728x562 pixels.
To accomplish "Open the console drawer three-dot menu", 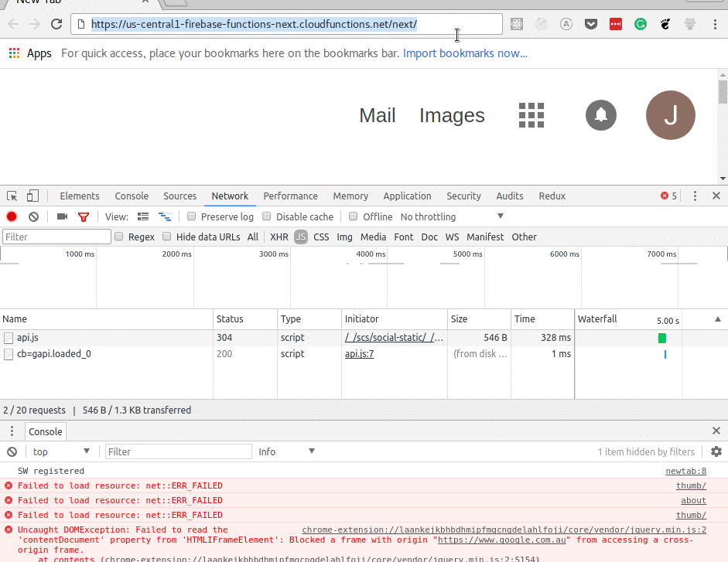I will [12, 431].
